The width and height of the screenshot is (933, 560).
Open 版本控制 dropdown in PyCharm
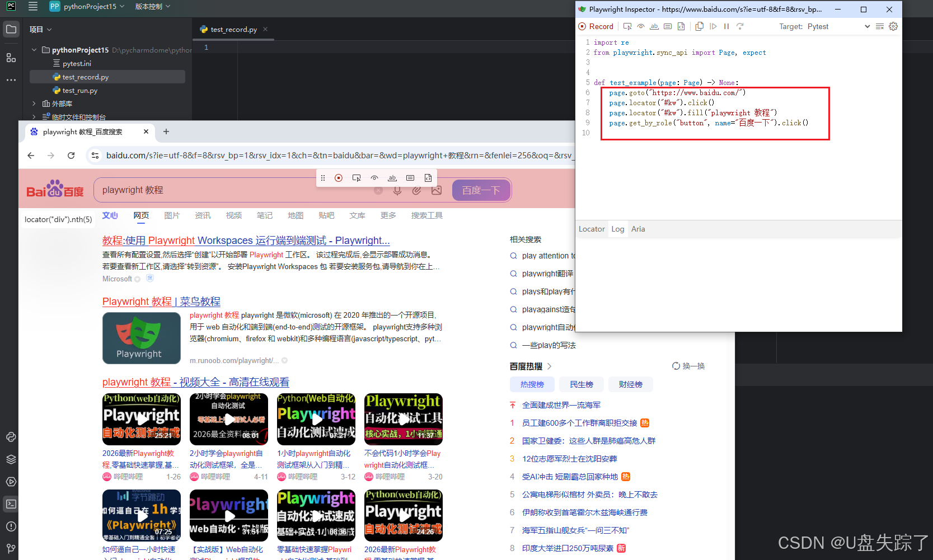(x=153, y=7)
